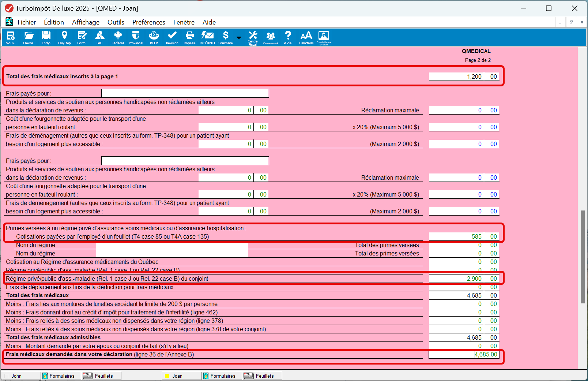Screen dimensions: 588x381
Task: Click the vertical scrollbar thumb on the right
Action: 583,256
